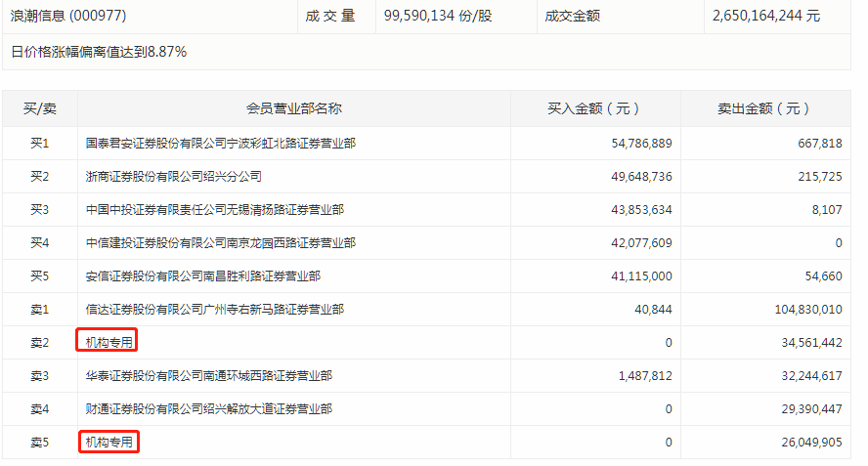The height and width of the screenshot is (466, 868).
Task: Select 机构专用 in the 卖5 row
Action: point(108,443)
